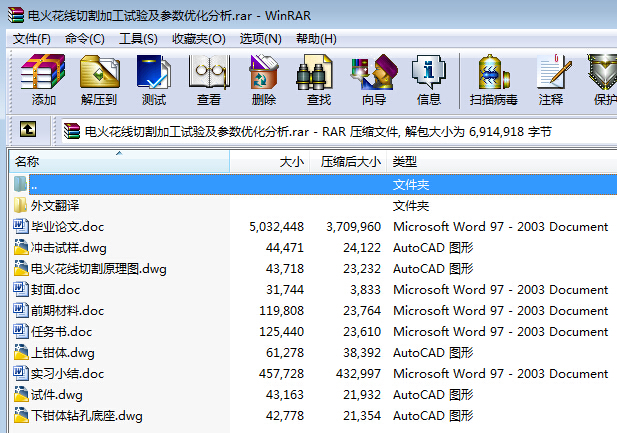Select file name 电火花线切割原理图.dwg
Screen dimensions: 617x433
click(x=98, y=268)
